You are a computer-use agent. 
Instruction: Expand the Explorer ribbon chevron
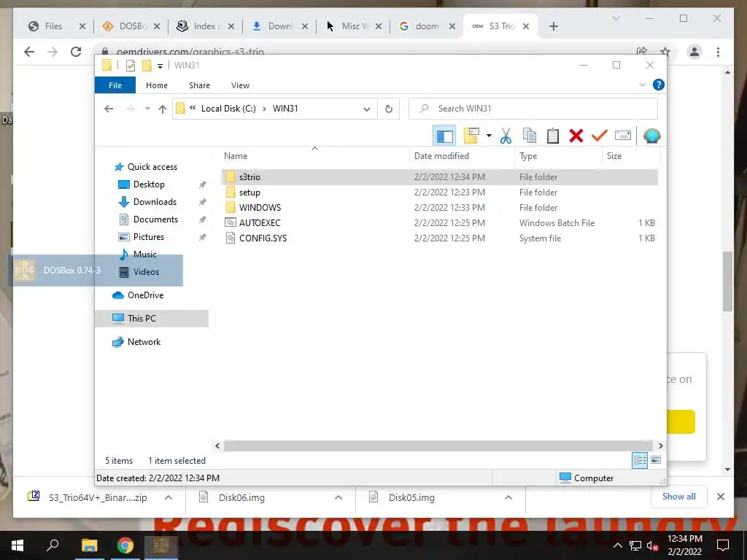click(642, 85)
